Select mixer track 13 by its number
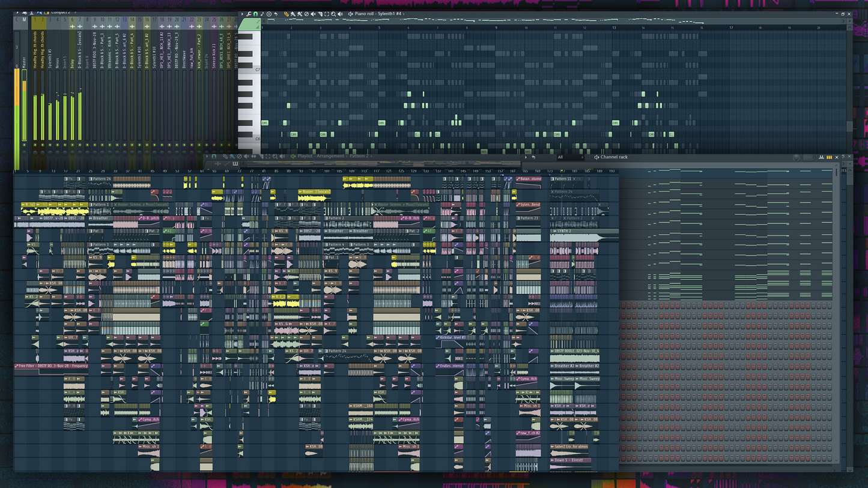The width and height of the screenshot is (868, 488). 125,19
